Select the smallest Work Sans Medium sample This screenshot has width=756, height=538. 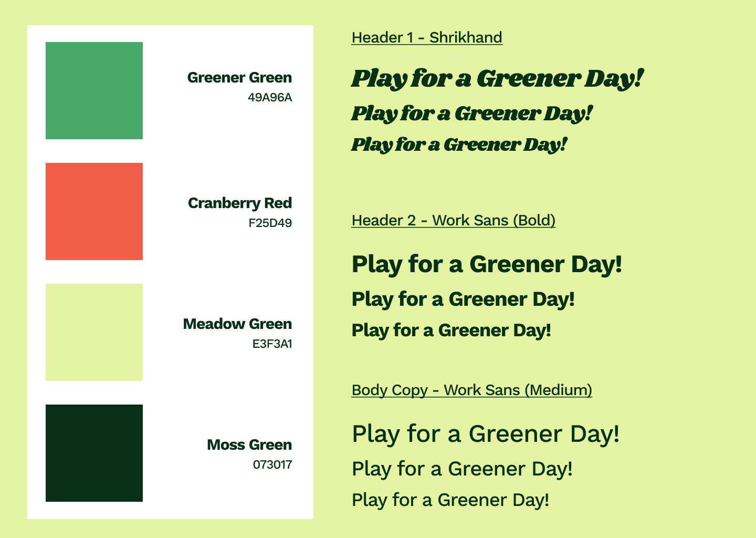[450, 500]
